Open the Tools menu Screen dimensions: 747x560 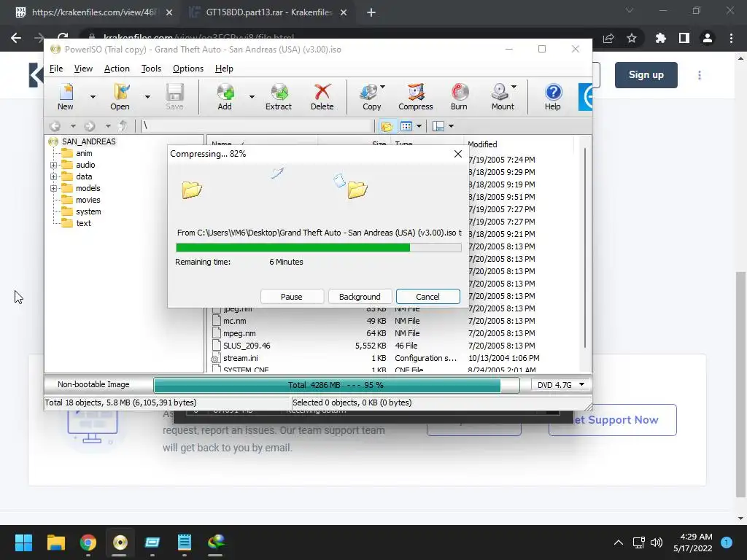(151, 69)
